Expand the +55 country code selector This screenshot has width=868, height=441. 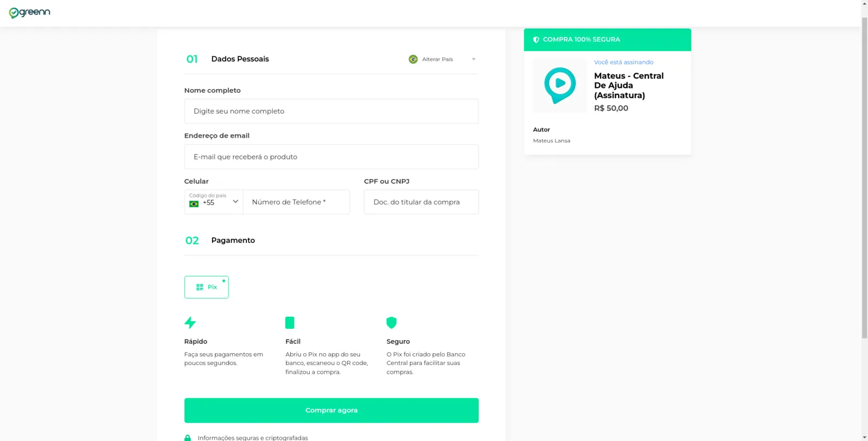(x=214, y=202)
